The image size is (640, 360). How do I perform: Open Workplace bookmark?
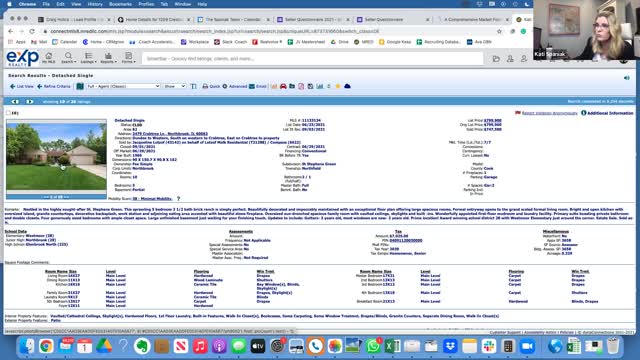[195, 42]
